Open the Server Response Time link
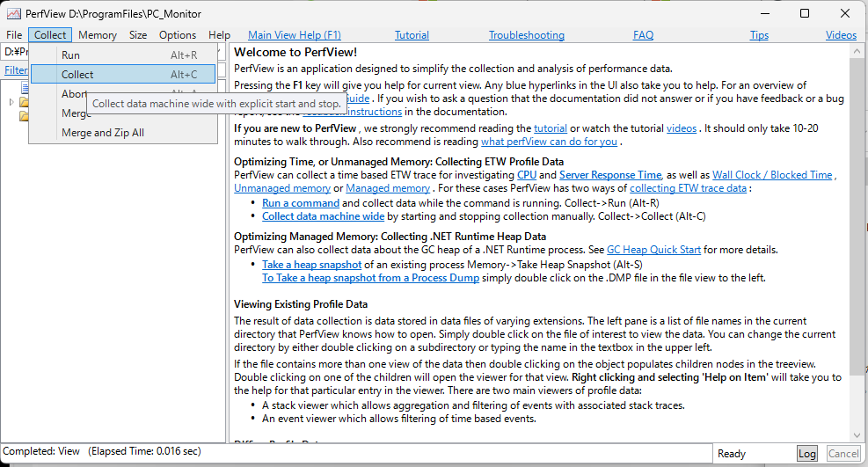Image resolution: width=868 pixels, height=467 pixels. pos(610,175)
